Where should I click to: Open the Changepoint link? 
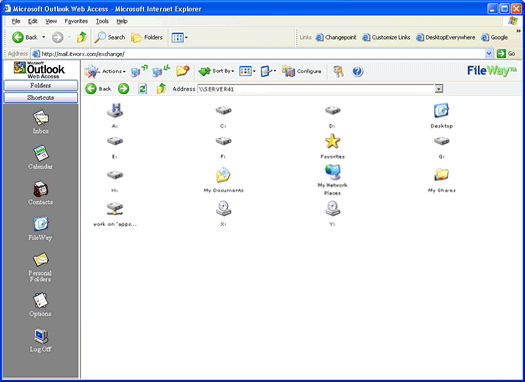(336, 37)
